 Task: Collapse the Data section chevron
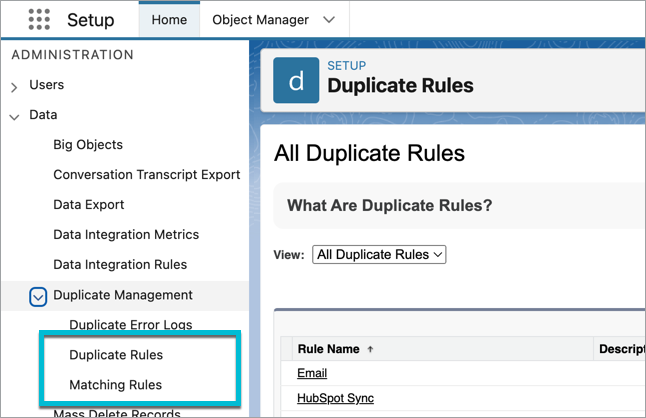point(14,117)
